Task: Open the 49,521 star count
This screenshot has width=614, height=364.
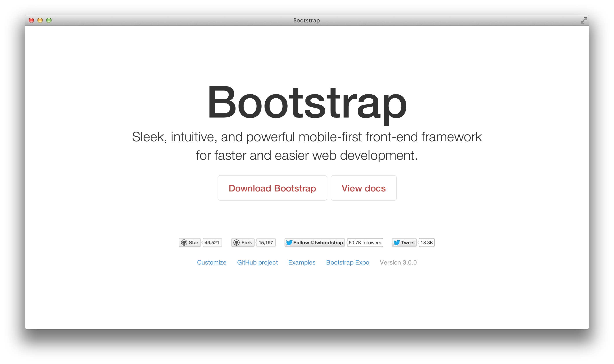Action: click(x=212, y=243)
